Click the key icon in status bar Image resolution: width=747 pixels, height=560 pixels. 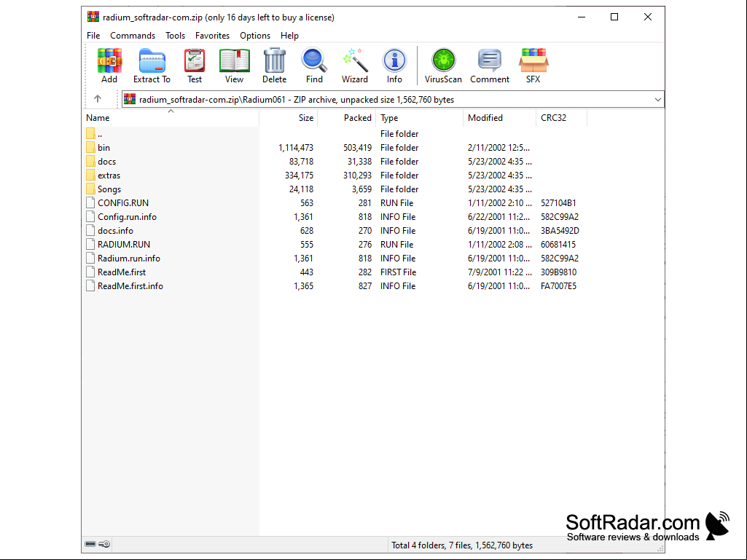click(105, 544)
